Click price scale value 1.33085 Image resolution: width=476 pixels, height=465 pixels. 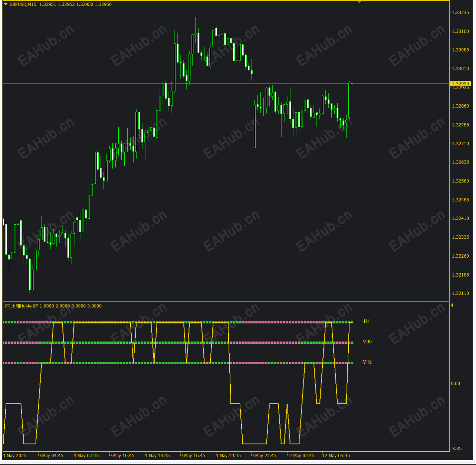point(460,50)
